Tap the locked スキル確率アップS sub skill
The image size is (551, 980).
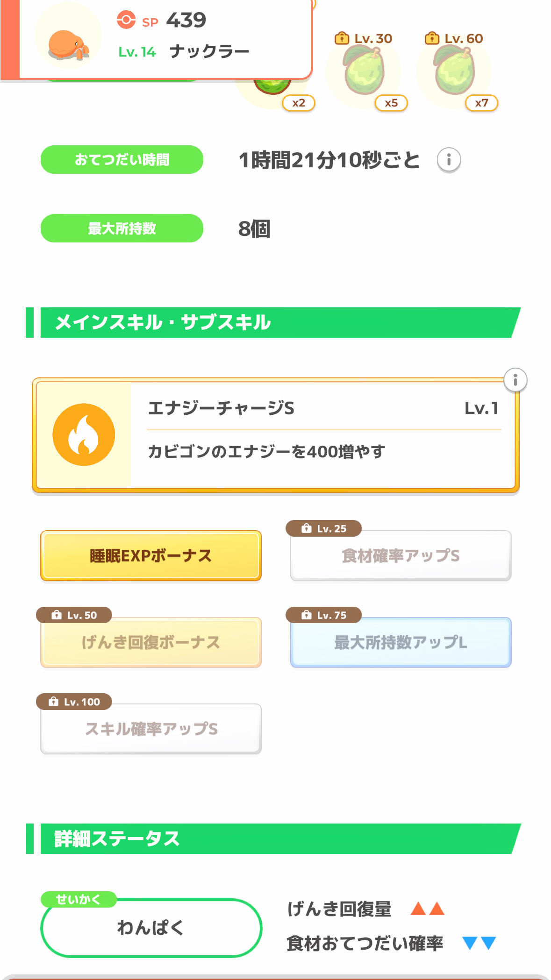pyautogui.click(x=150, y=729)
